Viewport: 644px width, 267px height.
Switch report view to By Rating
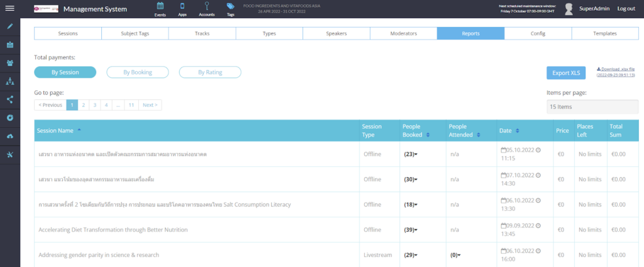coord(210,72)
